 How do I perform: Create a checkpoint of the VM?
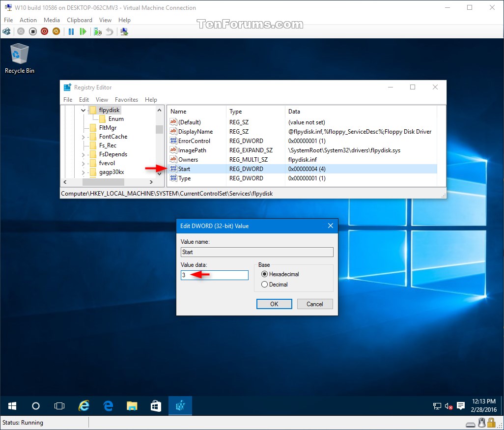click(98, 31)
